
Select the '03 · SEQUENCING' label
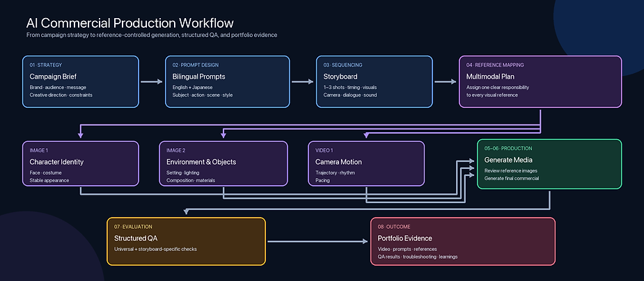coord(343,65)
